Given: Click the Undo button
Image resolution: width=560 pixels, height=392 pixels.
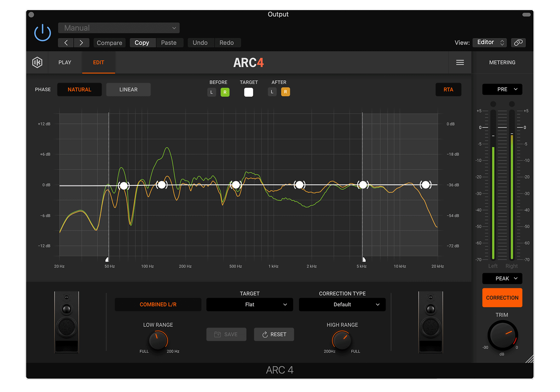Looking at the screenshot, I should point(200,43).
